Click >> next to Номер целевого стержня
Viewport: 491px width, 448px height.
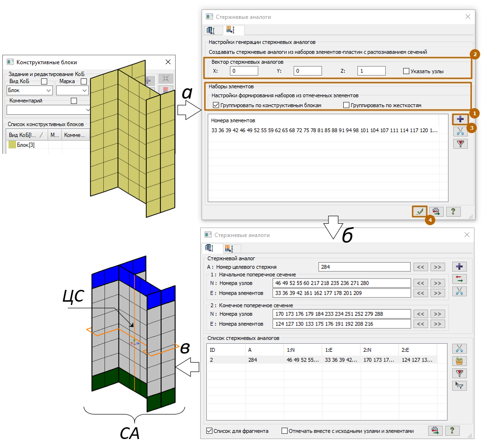pos(437,267)
